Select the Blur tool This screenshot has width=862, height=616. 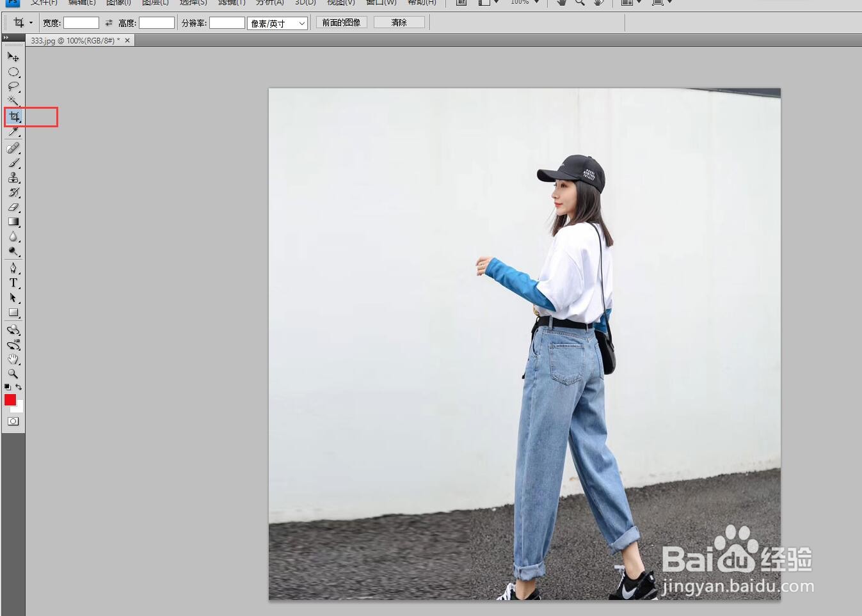[13, 237]
